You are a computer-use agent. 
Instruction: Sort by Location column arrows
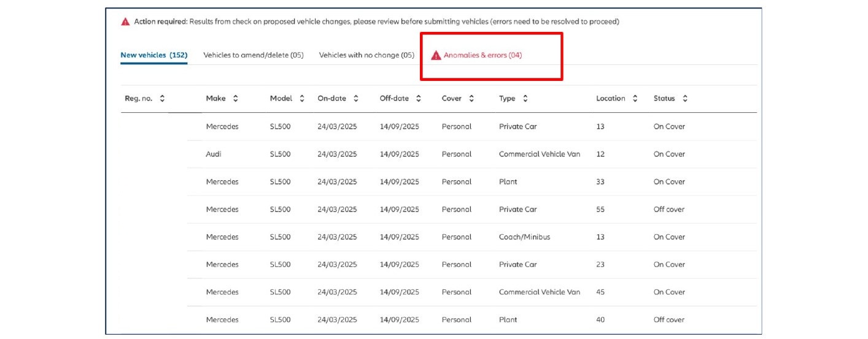tap(635, 99)
